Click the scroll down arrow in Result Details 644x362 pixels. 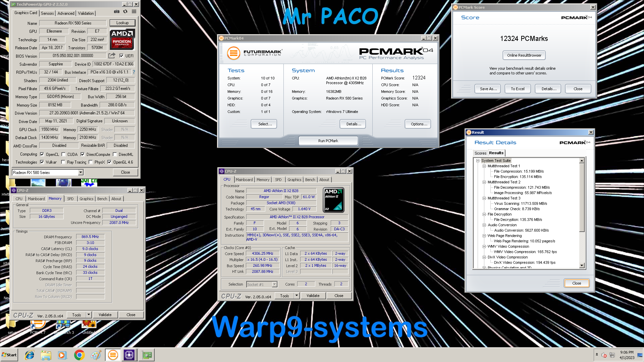pos(582,265)
